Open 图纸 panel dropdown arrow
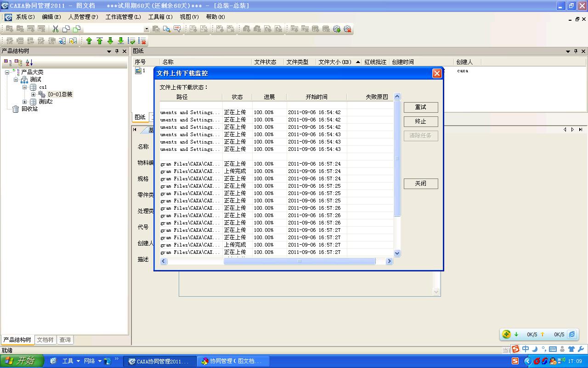Image resolution: width=588 pixels, height=368 pixels. click(569, 51)
